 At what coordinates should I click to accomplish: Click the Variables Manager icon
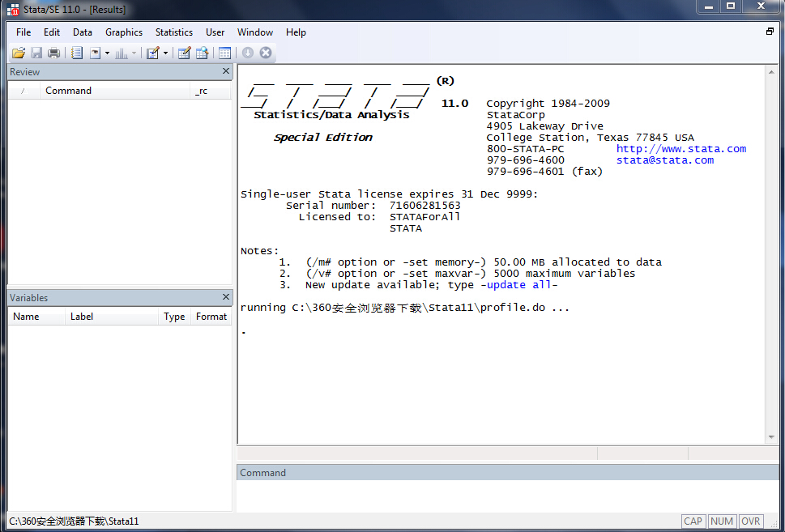(224, 53)
